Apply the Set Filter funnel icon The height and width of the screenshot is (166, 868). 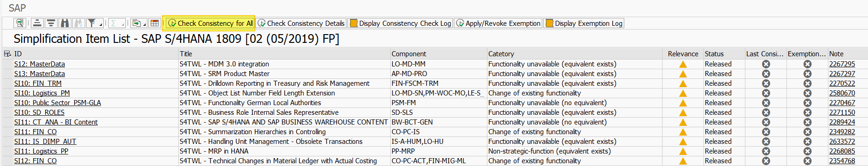coord(92,23)
